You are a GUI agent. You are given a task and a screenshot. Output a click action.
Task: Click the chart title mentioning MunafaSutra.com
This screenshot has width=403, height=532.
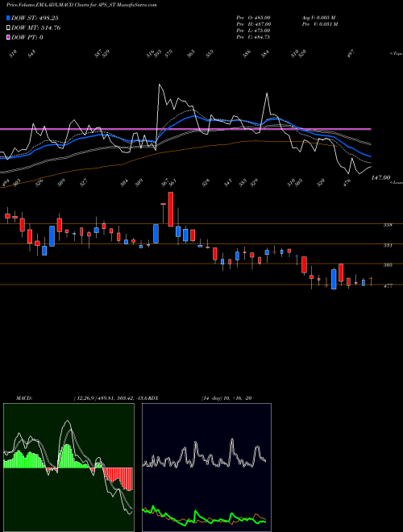coord(81,5)
